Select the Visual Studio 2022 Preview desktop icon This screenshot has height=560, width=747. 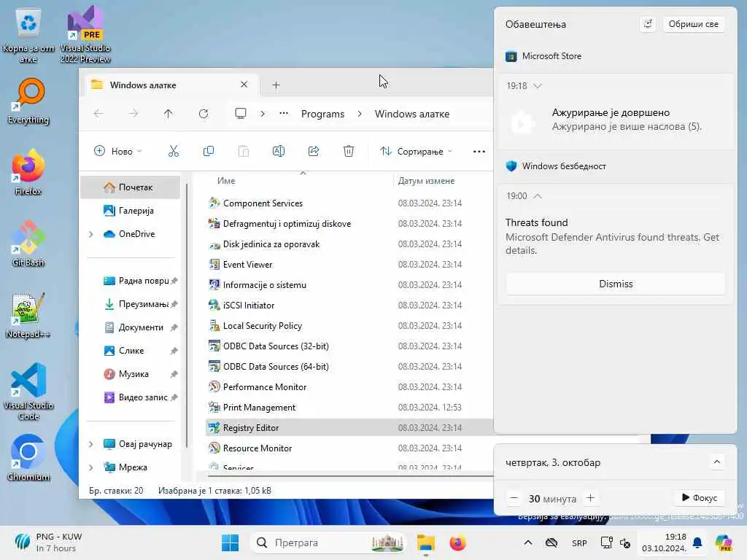(x=85, y=34)
